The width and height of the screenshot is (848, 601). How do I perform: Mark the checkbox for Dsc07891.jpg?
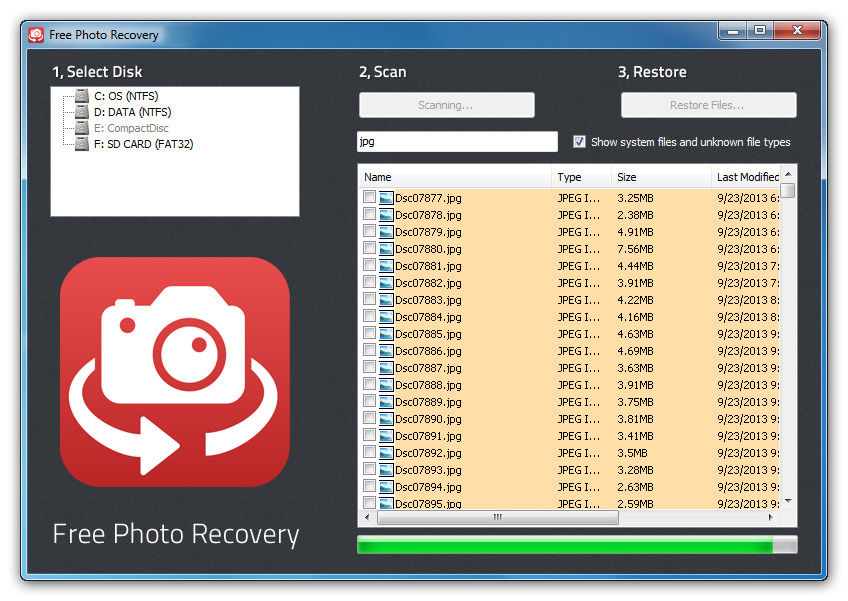(369, 435)
